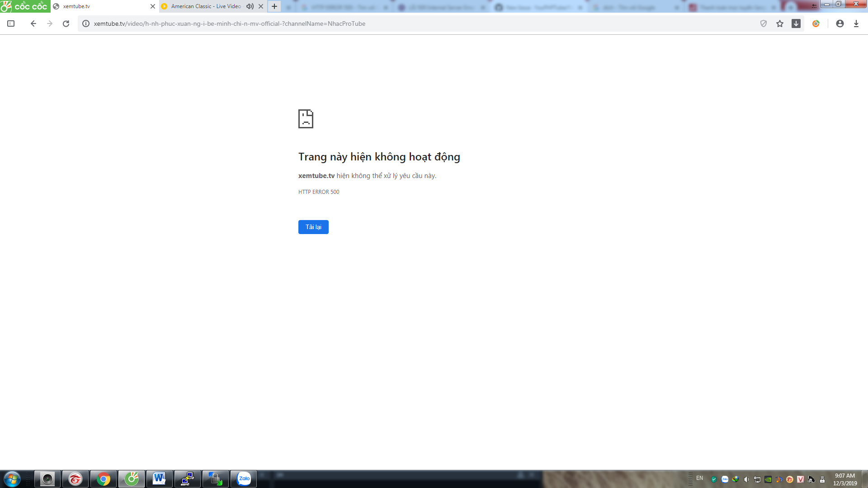This screenshot has width=868, height=488.
Task: Open the system volume speaker tray icon
Action: click(746, 479)
